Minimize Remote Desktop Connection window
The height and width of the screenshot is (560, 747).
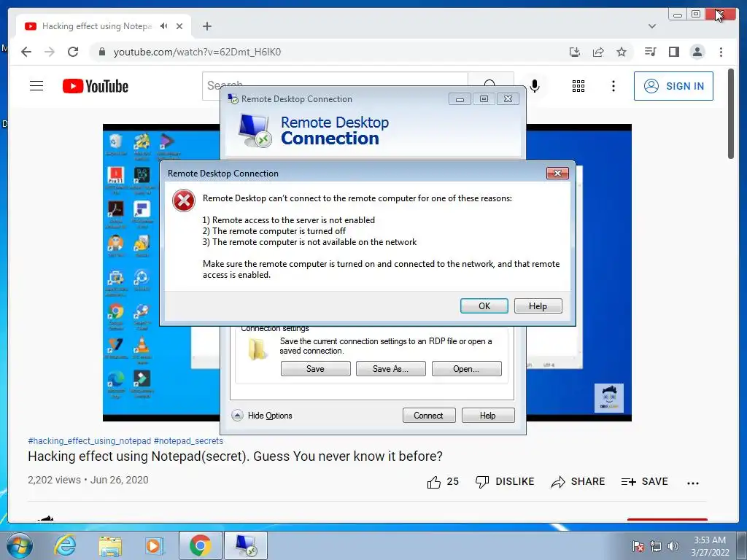pyautogui.click(x=460, y=99)
